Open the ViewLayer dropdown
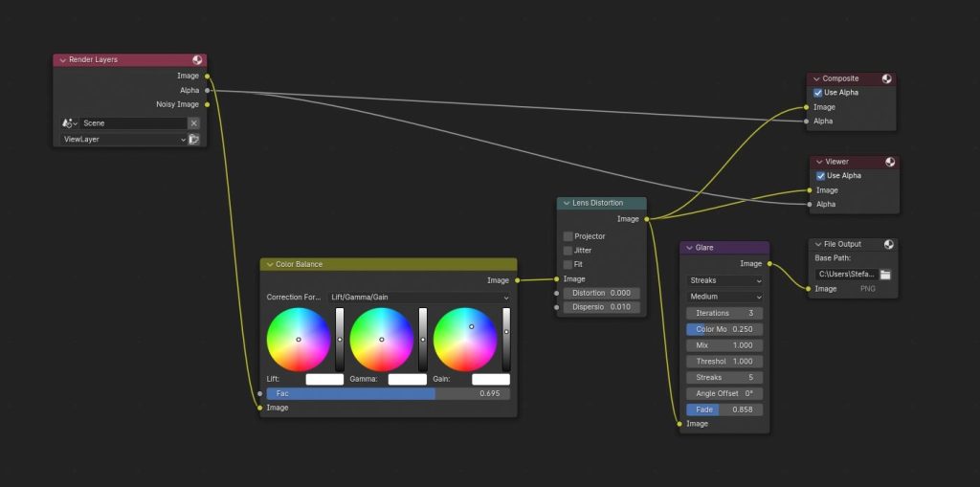Image resolution: width=980 pixels, height=487 pixels. tap(123, 140)
